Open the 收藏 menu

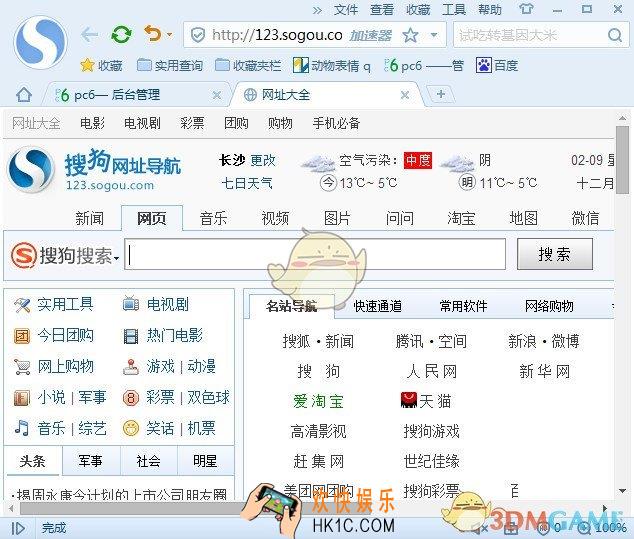tap(418, 10)
